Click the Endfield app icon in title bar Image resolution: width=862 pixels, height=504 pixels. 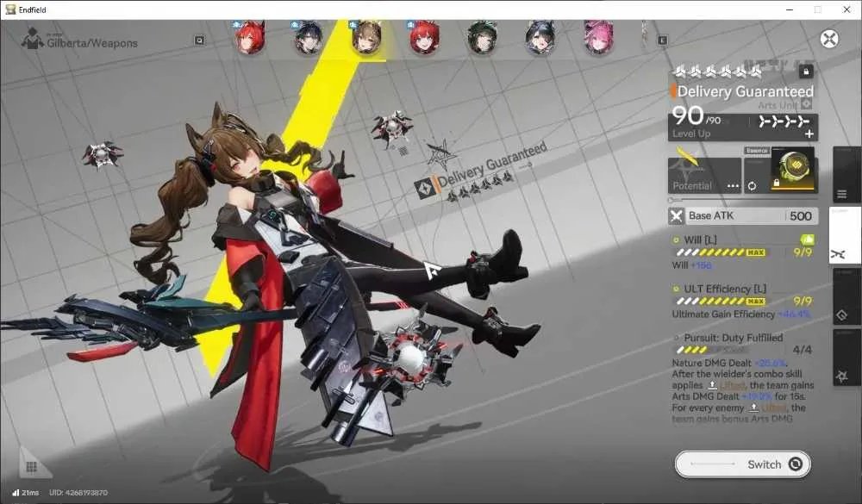(x=9, y=9)
